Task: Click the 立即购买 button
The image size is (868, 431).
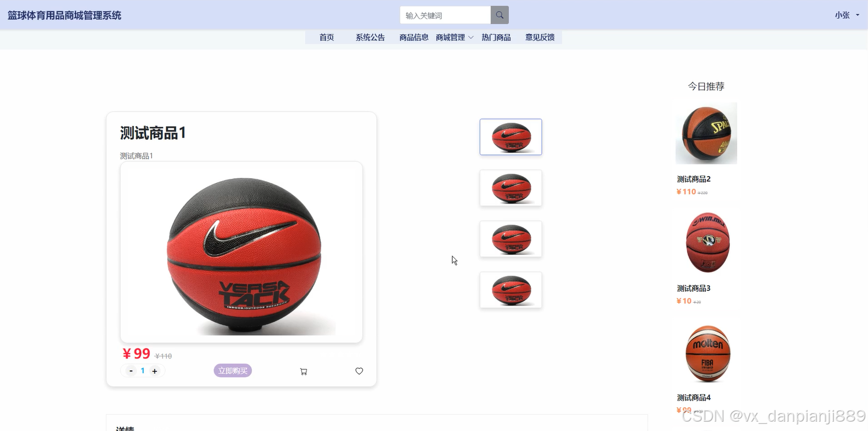Action: pyautogui.click(x=233, y=371)
